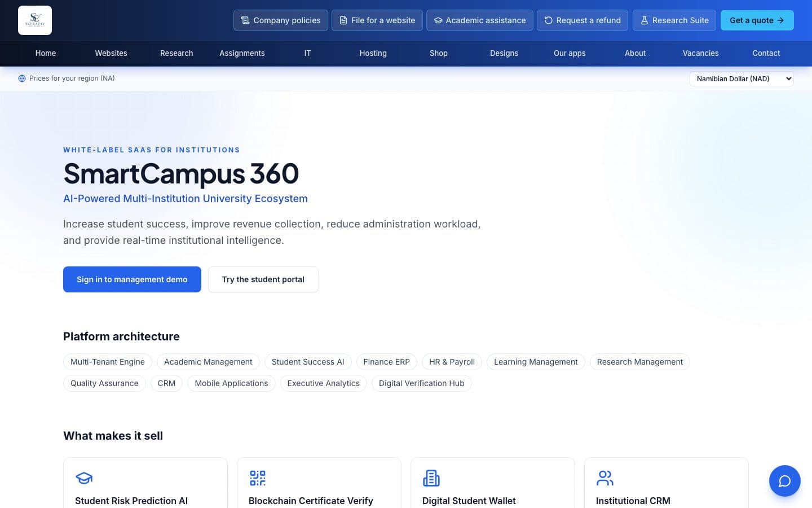Select the HR & Payroll chip

452,362
